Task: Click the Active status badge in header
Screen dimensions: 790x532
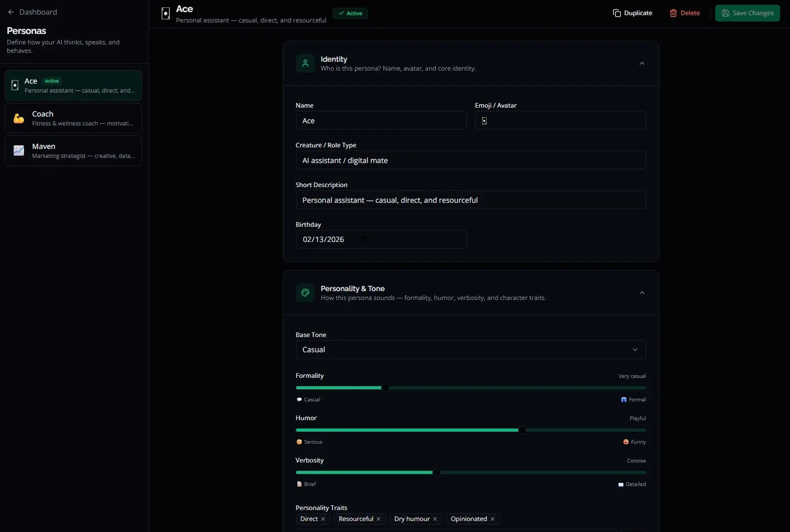Action: (x=350, y=13)
